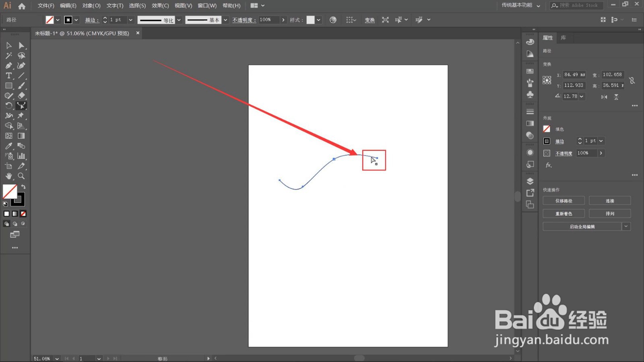This screenshot has width=644, height=362.
Task: Enable Draw Normal mode
Action: 6,224
